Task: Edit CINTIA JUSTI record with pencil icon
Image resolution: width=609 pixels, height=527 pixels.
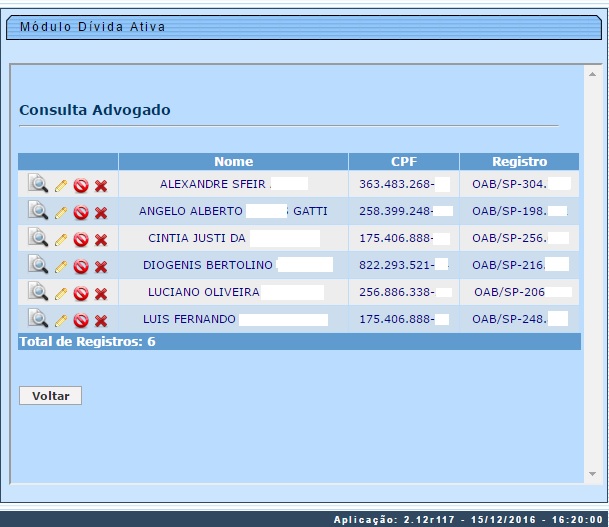Action: 61,239
